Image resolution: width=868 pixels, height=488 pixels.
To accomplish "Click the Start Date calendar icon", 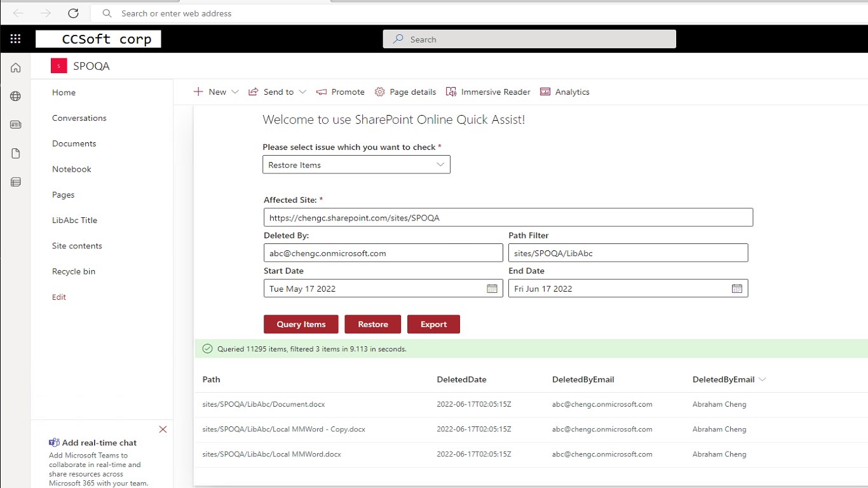I will pyautogui.click(x=492, y=288).
